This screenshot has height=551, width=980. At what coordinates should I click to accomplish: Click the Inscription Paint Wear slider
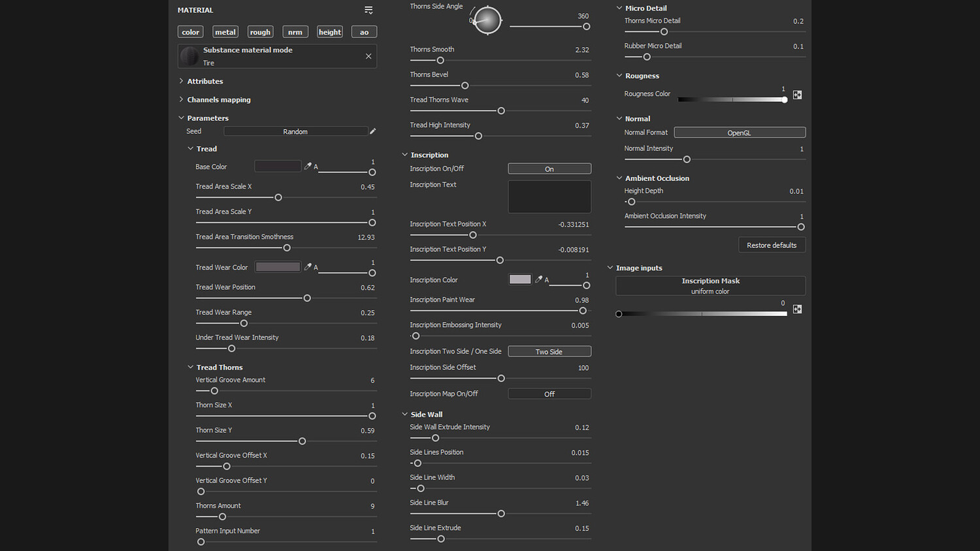[x=500, y=311]
